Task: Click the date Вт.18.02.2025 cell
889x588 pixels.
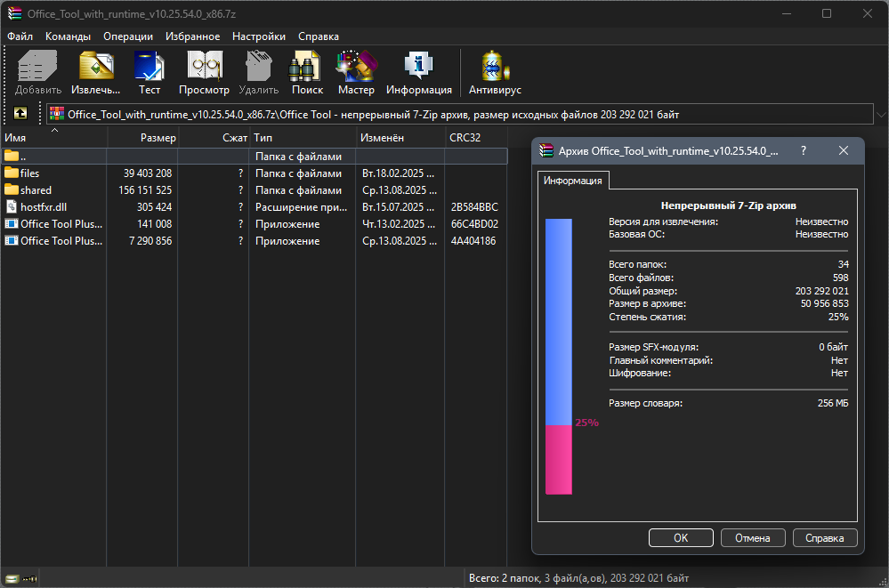Action: pos(399,173)
